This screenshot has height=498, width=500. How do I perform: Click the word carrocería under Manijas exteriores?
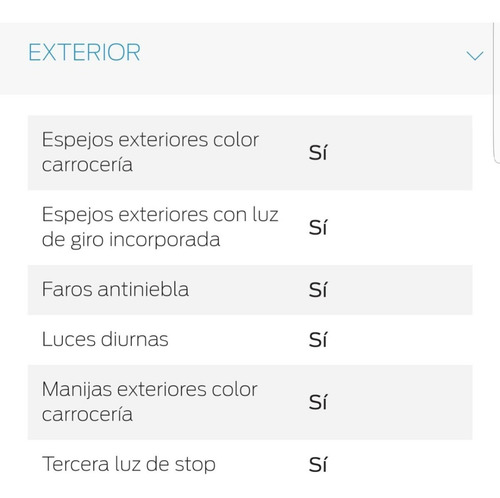[87, 414]
